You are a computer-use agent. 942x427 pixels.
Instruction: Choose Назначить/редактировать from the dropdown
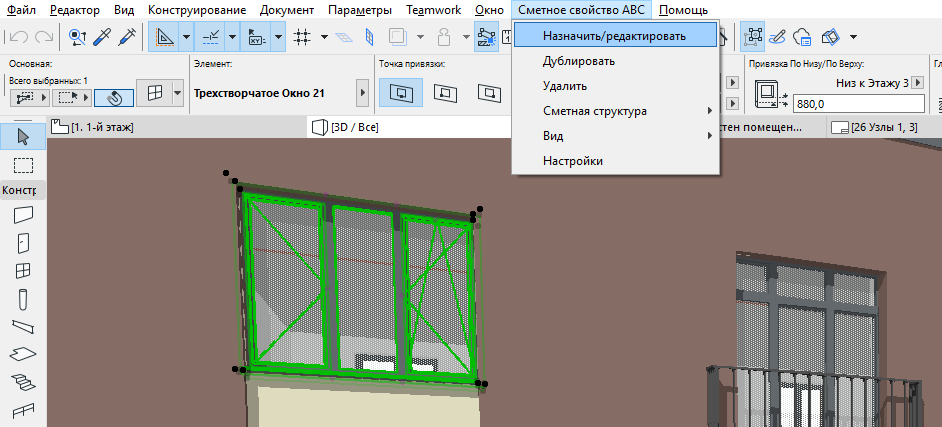[616, 35]
